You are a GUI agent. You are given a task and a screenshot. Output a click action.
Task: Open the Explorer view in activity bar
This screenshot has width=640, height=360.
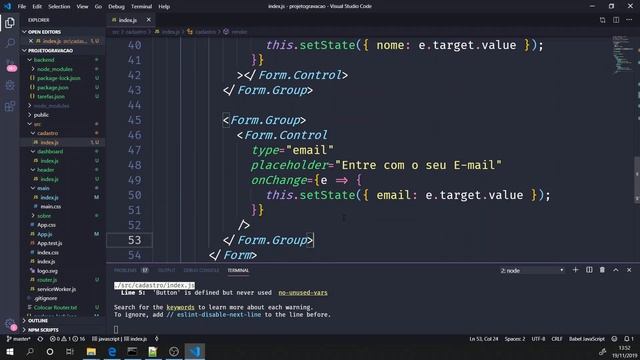pos(10,23)
